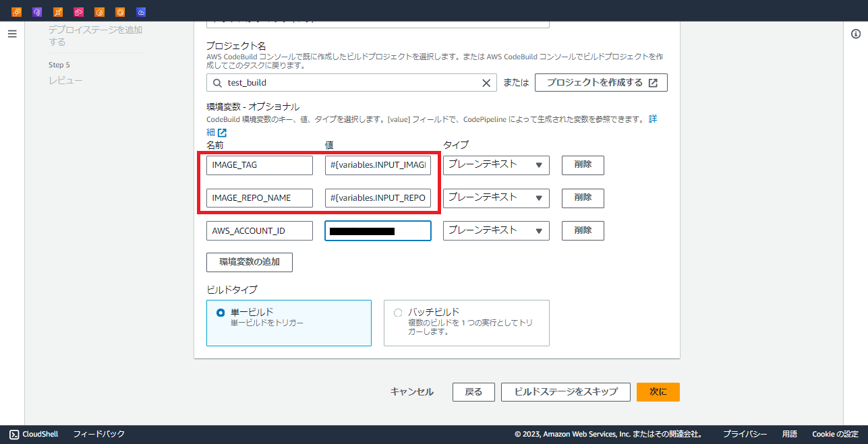868x444 pixels.
Task: Open Cookie の設定 in footer
Action: point(835,435)
